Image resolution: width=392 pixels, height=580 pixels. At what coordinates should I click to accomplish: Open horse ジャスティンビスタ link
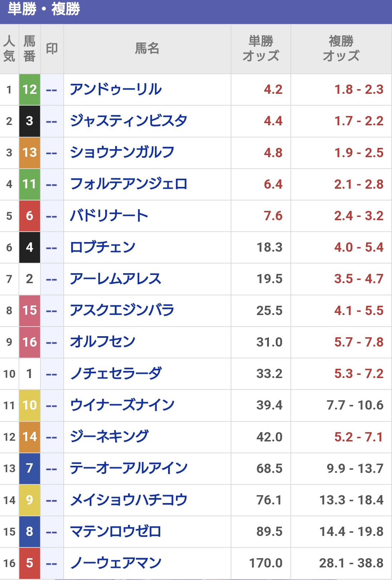(128, 121)
